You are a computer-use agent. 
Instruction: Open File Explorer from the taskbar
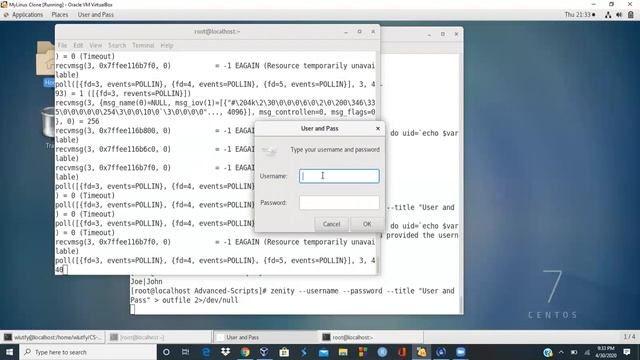[x=343, y=352]
